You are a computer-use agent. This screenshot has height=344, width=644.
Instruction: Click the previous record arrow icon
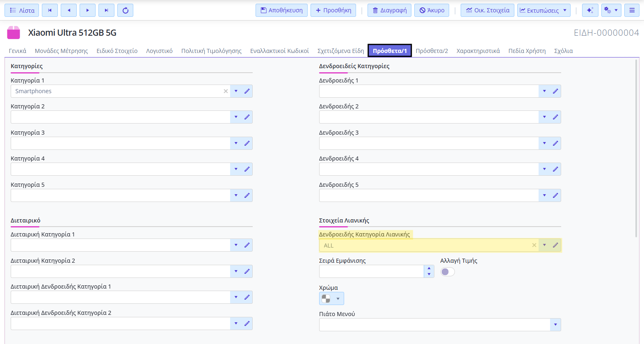tap(69, 10)
